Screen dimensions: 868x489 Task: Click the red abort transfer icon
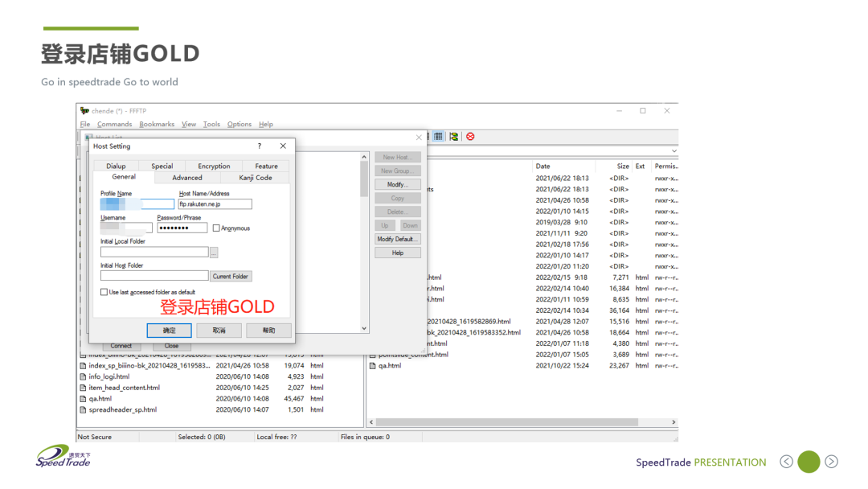coord(470,136)
